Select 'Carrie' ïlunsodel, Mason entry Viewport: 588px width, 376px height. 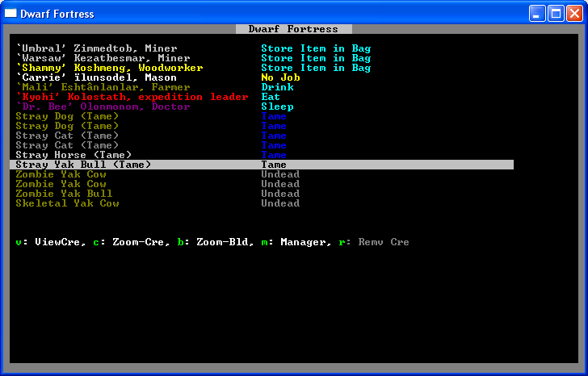click(96, 78)
